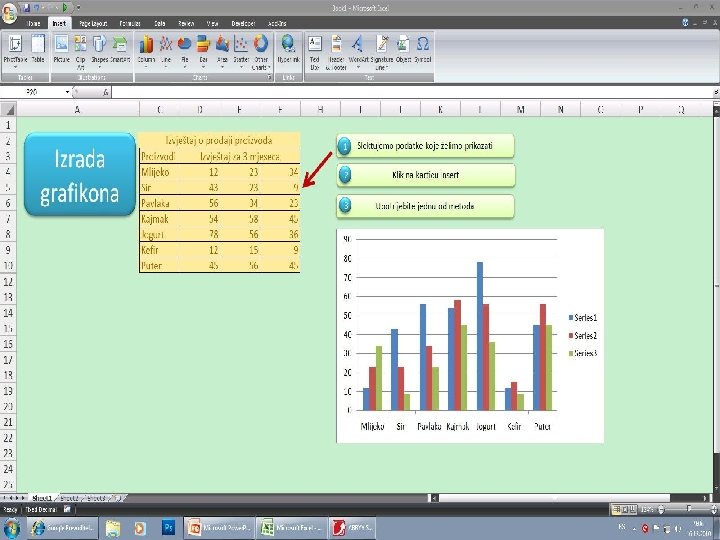Viewport: 720px width, 540px height.
Task: Select the 'Mlijeko' cell in table
Action: coord(159,172)
